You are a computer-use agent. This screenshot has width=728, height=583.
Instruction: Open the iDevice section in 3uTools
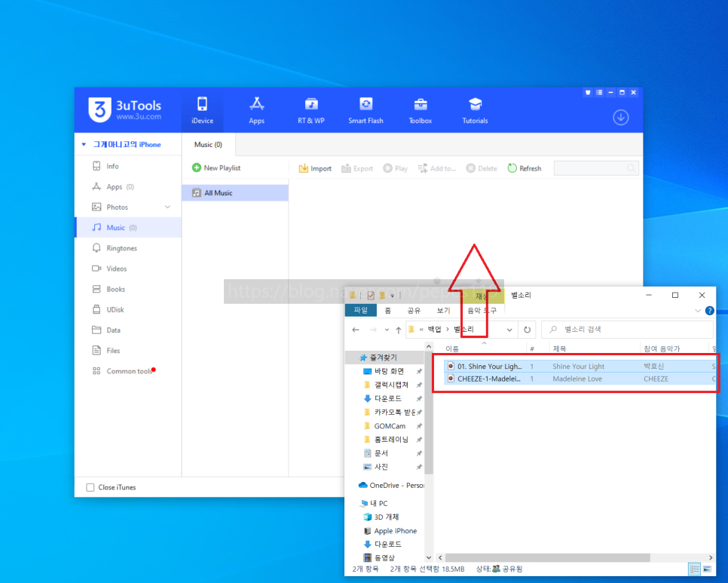point(202,111)
